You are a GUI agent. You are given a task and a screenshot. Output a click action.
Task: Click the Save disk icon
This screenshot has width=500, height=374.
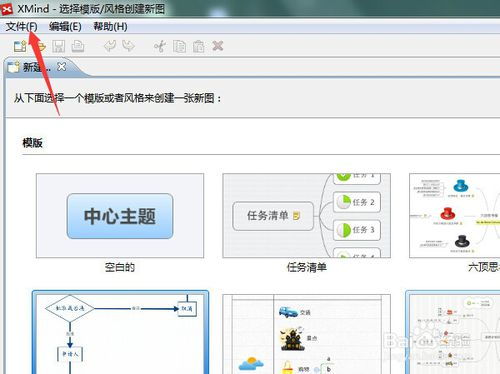[x=58, y=46]
